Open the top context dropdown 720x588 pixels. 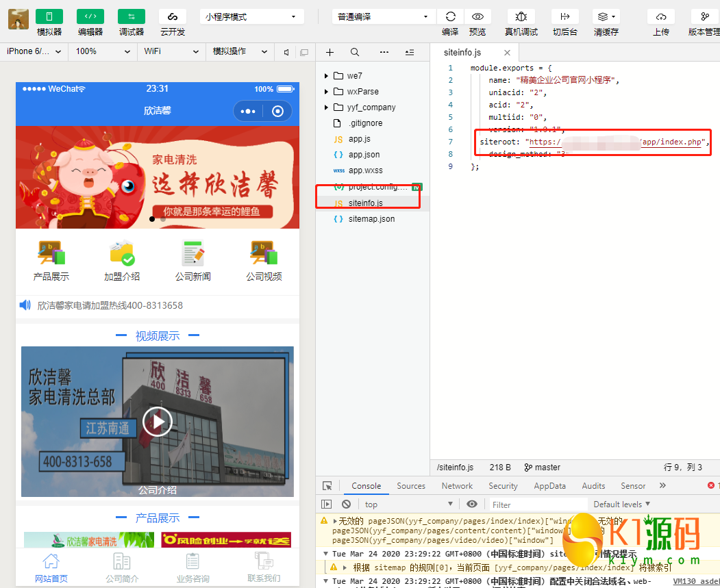coord(408,504)
